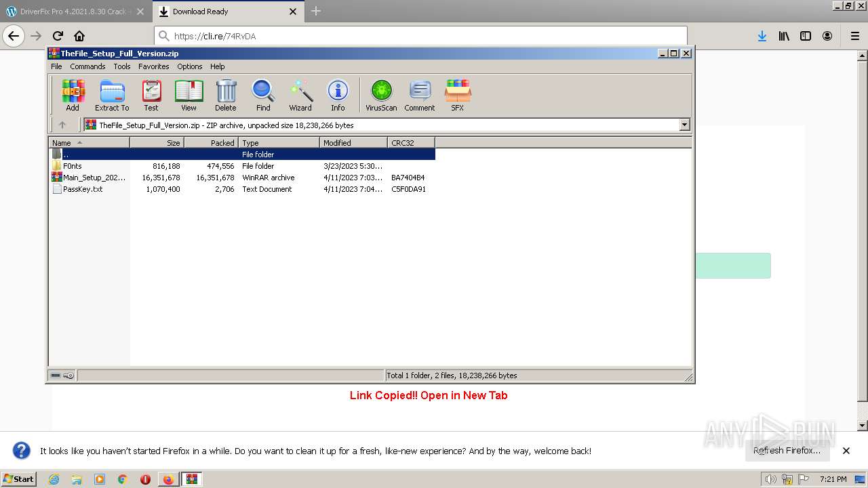
Task: Select the parent folder '..' row
Action: point(242,155)
